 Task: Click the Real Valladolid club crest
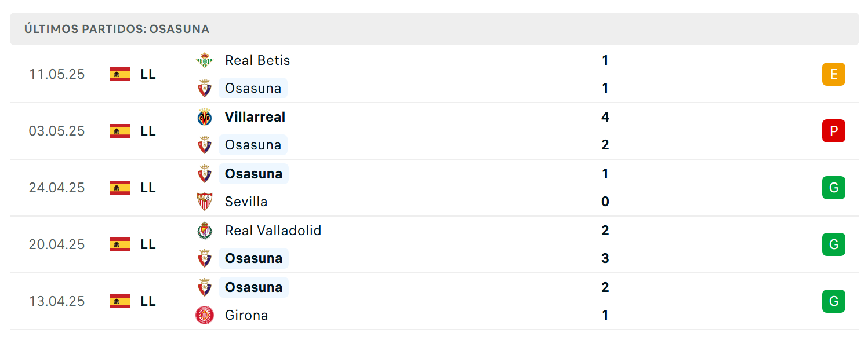[x=205, y=231]
